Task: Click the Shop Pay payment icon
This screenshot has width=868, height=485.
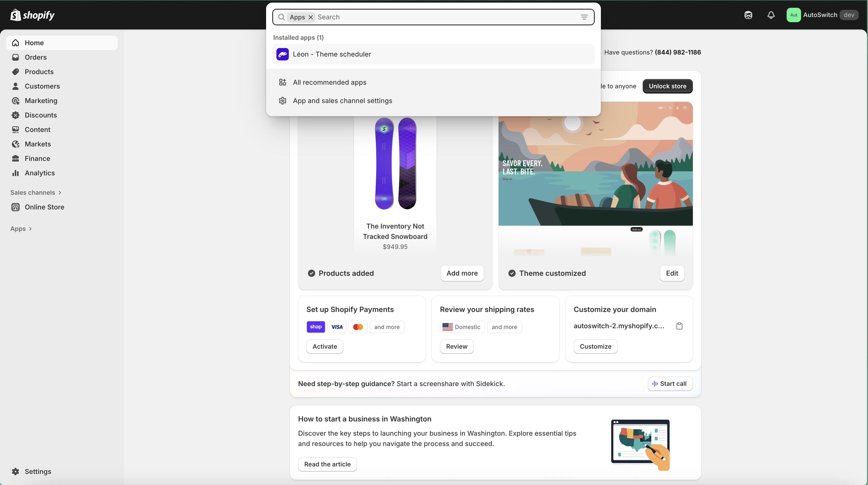Action: coord(316,327)
